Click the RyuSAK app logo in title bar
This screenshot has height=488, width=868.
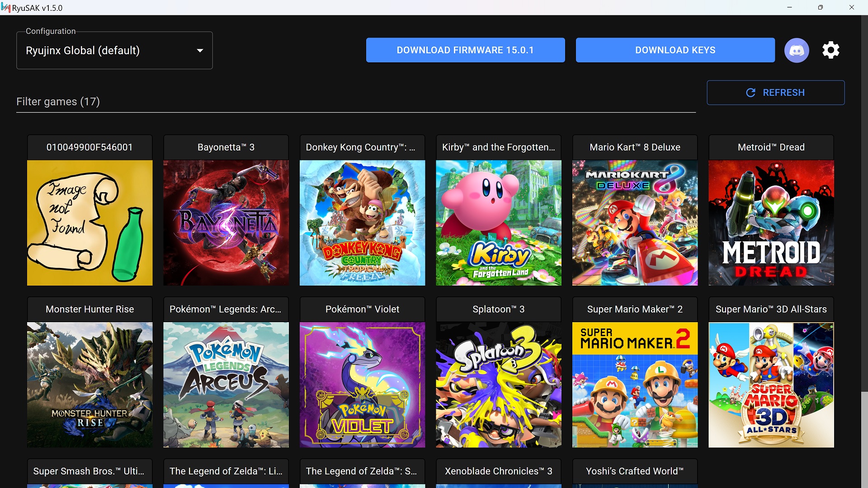(x=6, y=8)
